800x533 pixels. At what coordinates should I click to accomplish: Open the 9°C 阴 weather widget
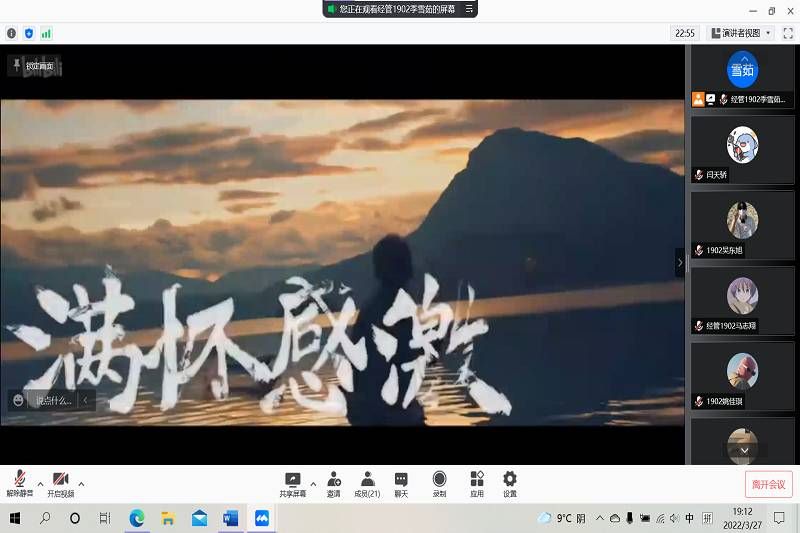[x=562, y=519]
